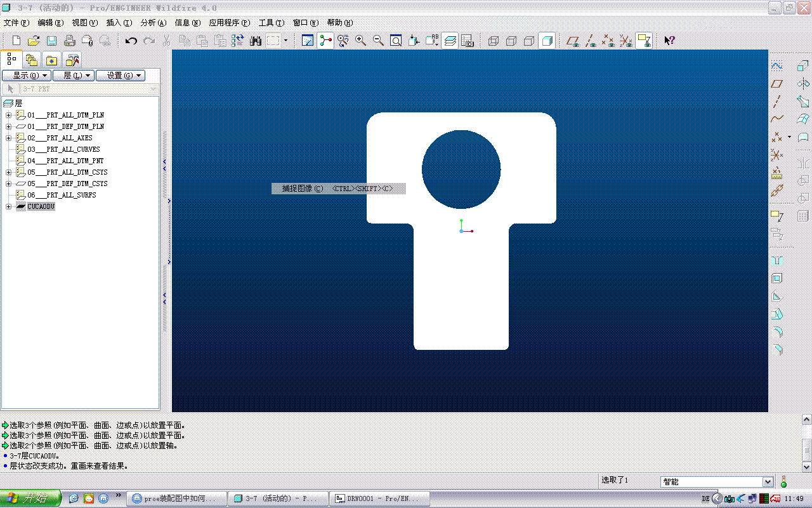The width and height of the screenshot is (812, 508).
Task: Expand the 01___PRT_ALL_DTM_PLN layer
Action: coord(9,116)
